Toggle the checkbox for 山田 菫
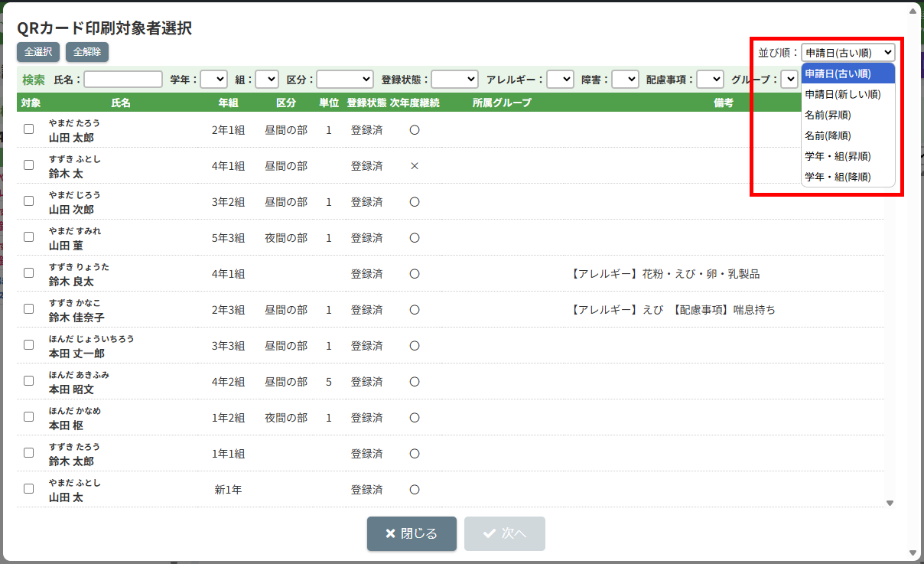The image size is (924, 564). tap(28, 237)
